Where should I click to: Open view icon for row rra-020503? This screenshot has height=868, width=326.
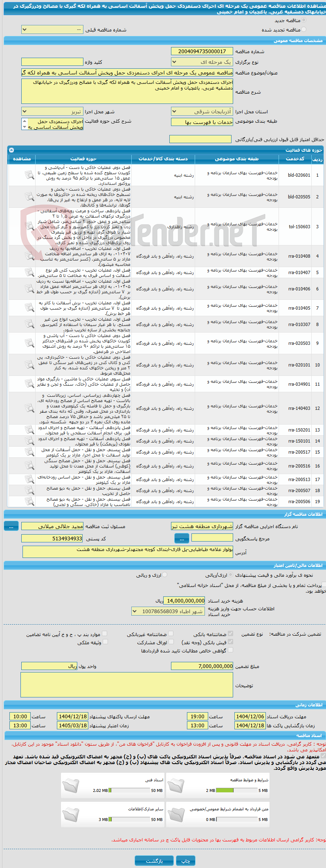tap(29, 343)
